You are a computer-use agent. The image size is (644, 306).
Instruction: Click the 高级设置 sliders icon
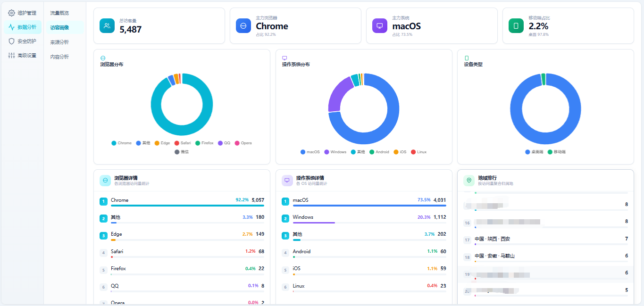pyautogui.click(x=12, y=55)
